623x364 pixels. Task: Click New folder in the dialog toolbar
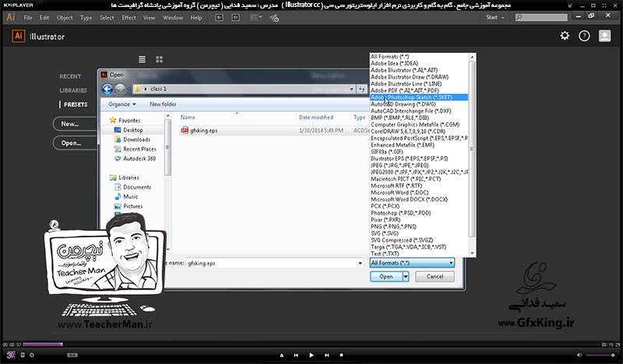pyautogui.click(x=163, y=104)
